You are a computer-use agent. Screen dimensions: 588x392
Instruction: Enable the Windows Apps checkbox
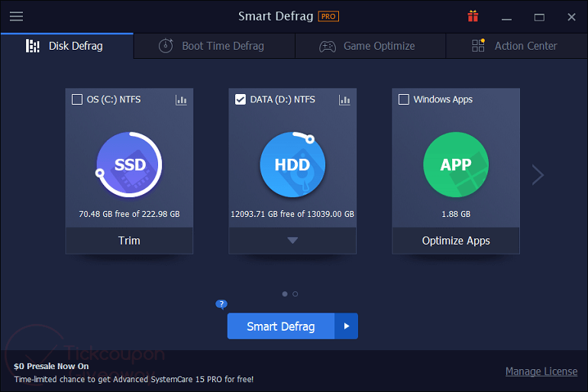(x=404, y=99)
